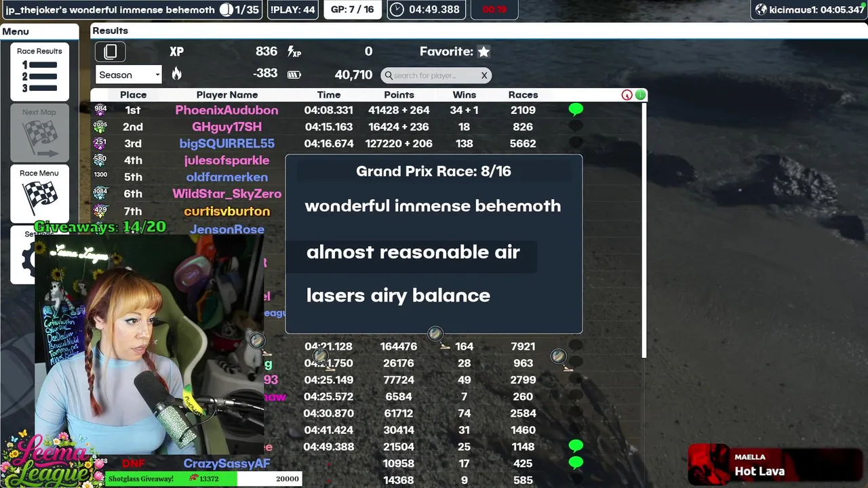Sort by Place column header
Image resolution: width=868 pixels, height=488 pixels.
point(133,95)
